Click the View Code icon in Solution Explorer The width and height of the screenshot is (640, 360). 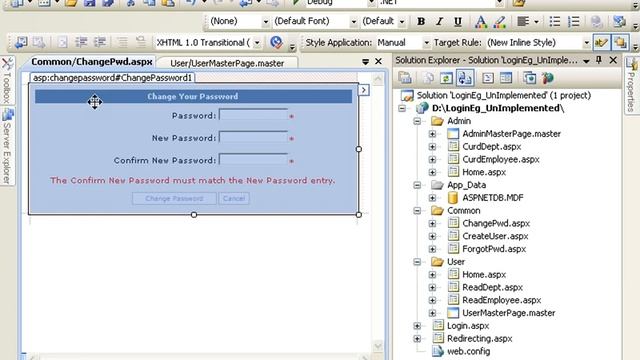click(488, 78)
